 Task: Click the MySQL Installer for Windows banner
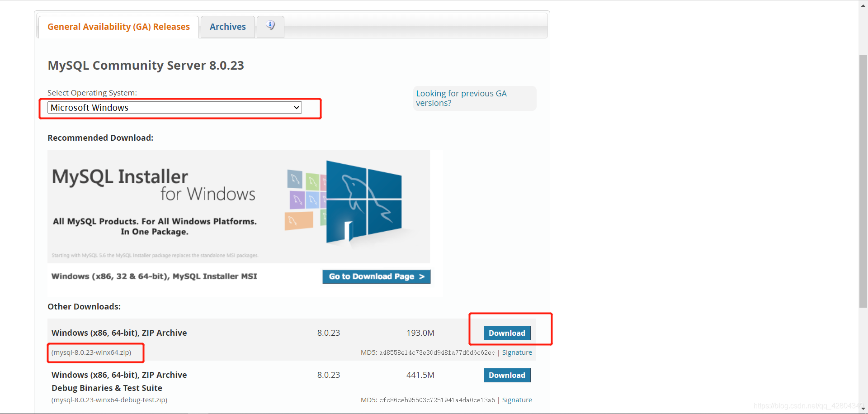coord(239,207)
